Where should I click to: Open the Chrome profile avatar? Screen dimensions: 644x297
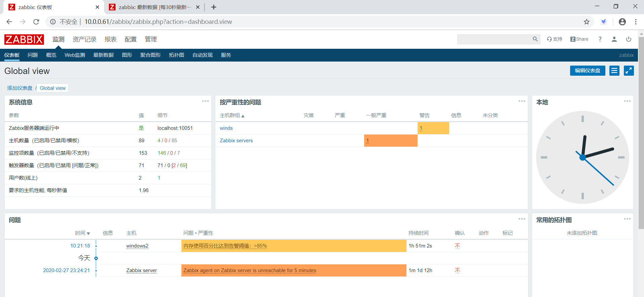[622, 22]
